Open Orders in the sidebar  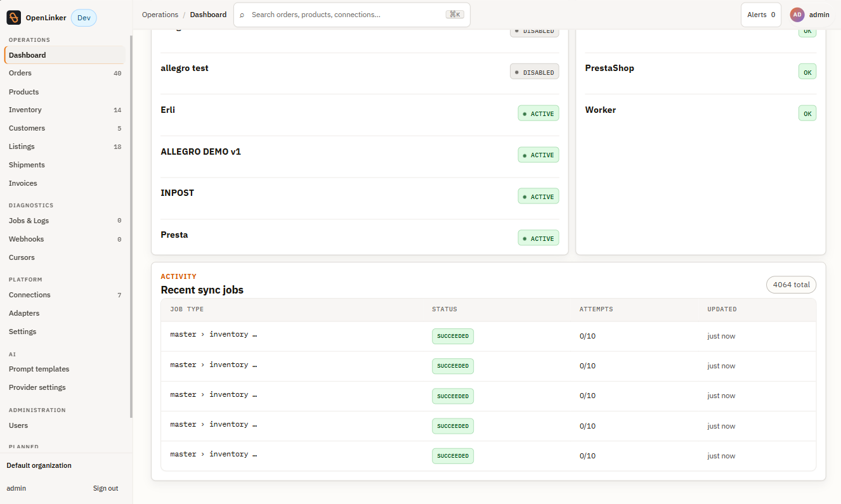(65, 73)
